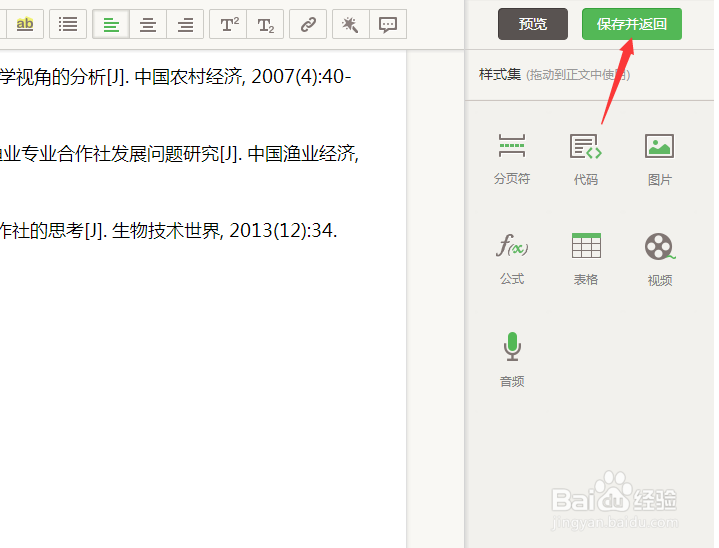Viewport: 719px width, 548px height.
Task: Insert a bulleted list
Action: 68,24
